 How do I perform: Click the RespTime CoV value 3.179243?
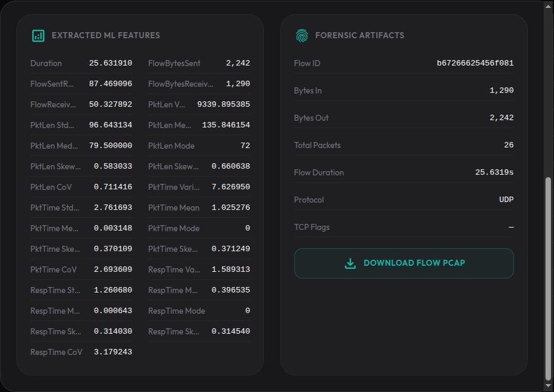coord(113,352)
